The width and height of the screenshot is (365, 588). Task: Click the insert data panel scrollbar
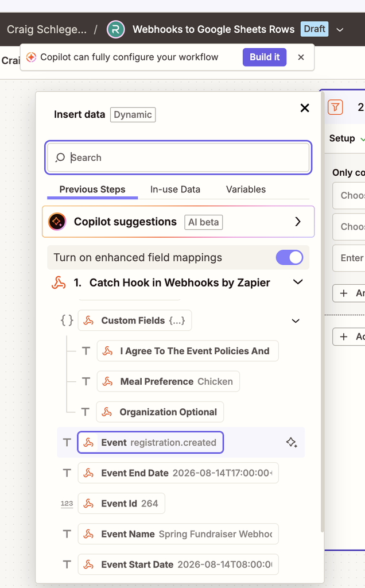tap(323, 311)
